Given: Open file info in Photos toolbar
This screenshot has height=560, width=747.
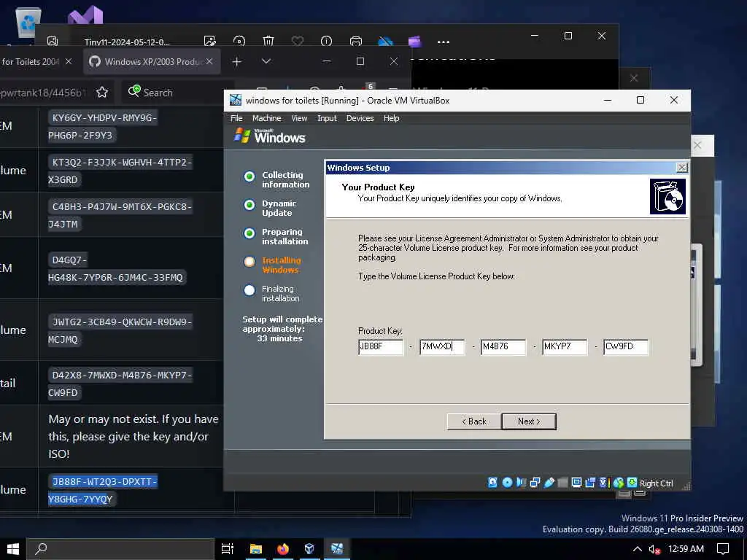Looking at the screenshot, I should click(x=326, y=41).
